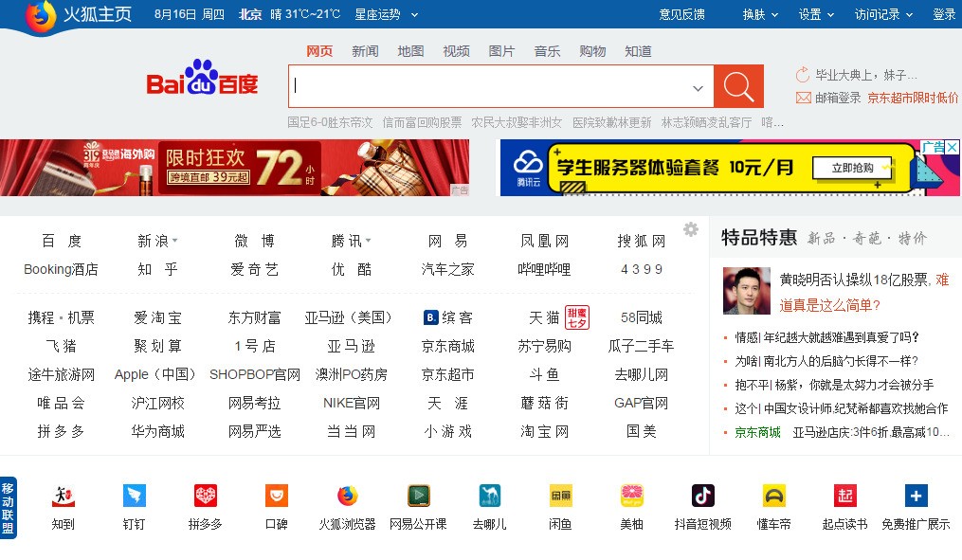Switch to the 新闻 search tab
962x560 pixels.
click(x=365, y=51)
